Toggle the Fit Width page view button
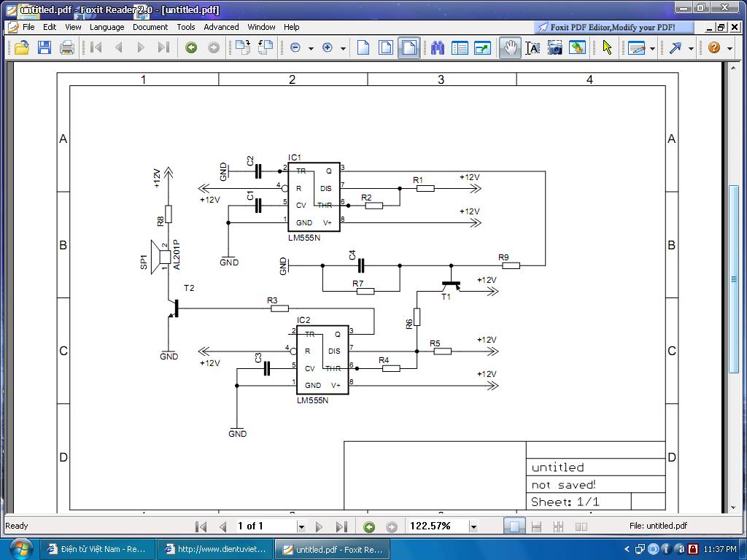Viewport: 747px width, 560px height. click(409, 48)
